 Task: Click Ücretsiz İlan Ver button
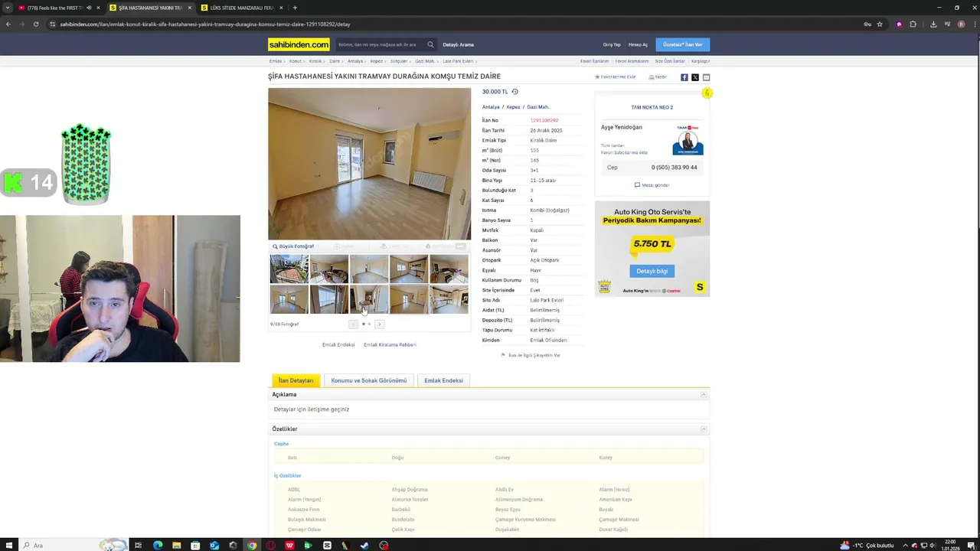[x=682, y=44]
